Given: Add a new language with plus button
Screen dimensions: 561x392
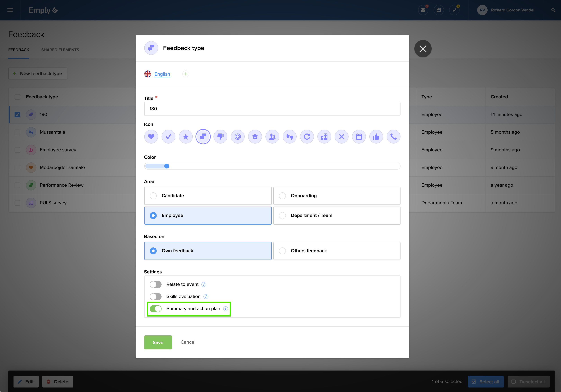Looking at the screenshot, I should click(x=186, y=74).
